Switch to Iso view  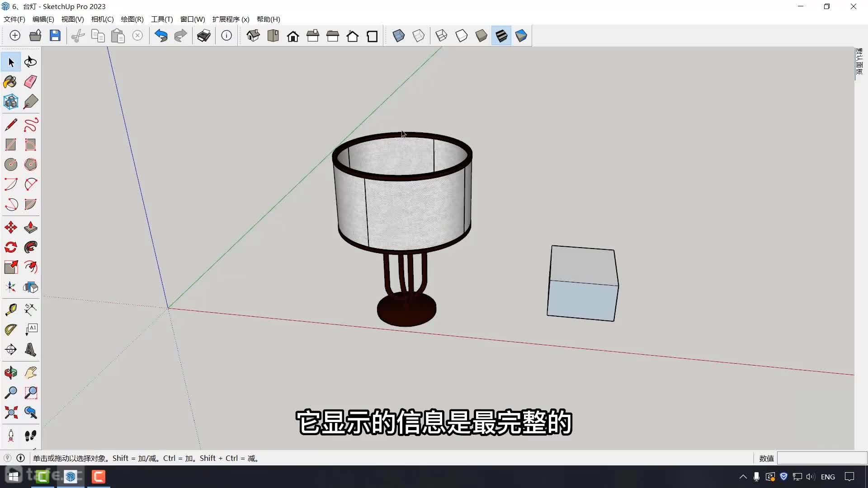[x=253, y=36]
